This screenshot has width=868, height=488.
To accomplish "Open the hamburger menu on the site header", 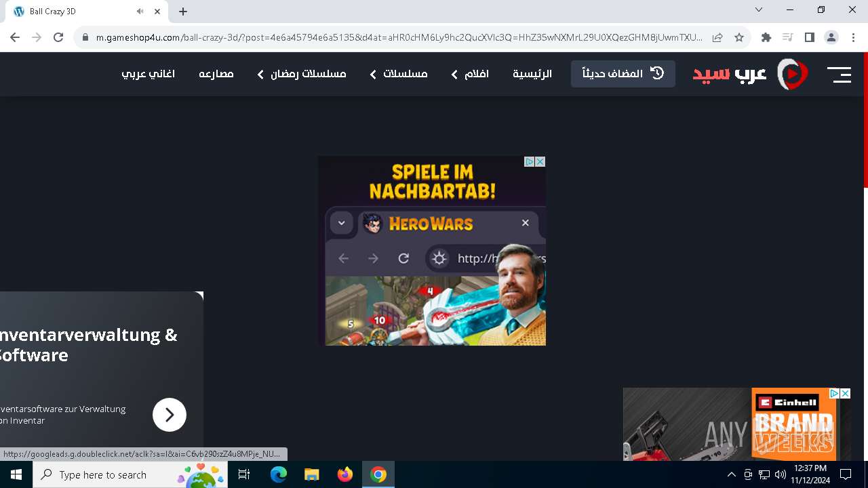I will 839,75.
